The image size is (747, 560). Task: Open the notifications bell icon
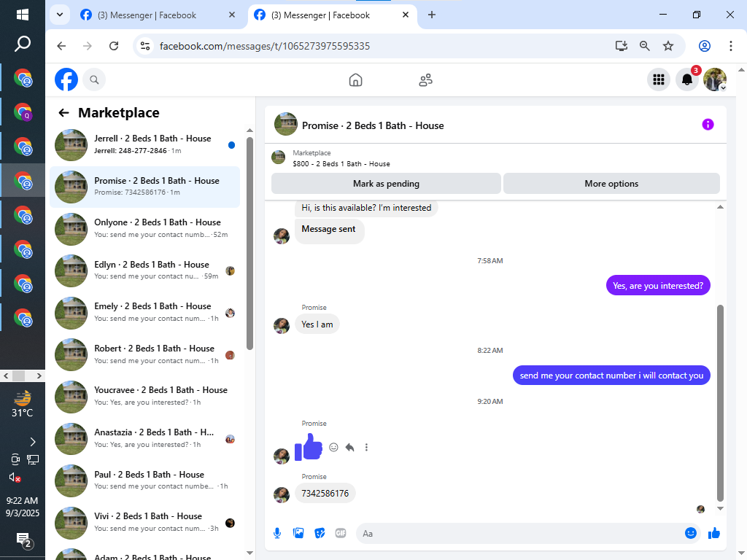(x=687, y=79)
